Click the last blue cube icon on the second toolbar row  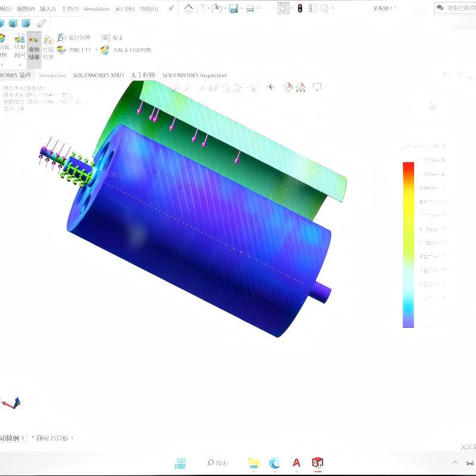click(26, 23)
